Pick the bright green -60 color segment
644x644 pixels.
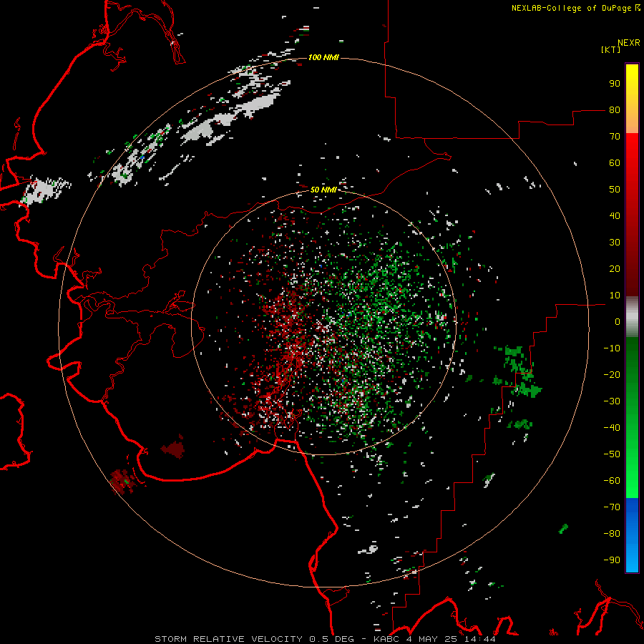[632, 489]
